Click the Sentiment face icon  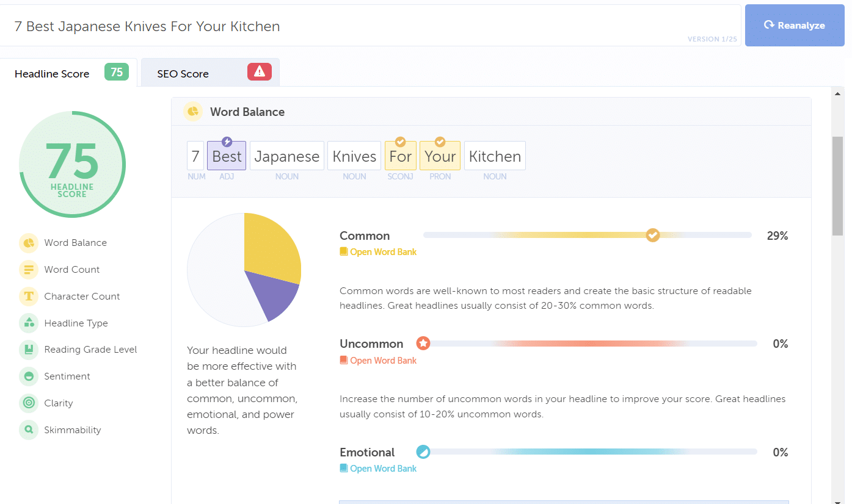28,376
